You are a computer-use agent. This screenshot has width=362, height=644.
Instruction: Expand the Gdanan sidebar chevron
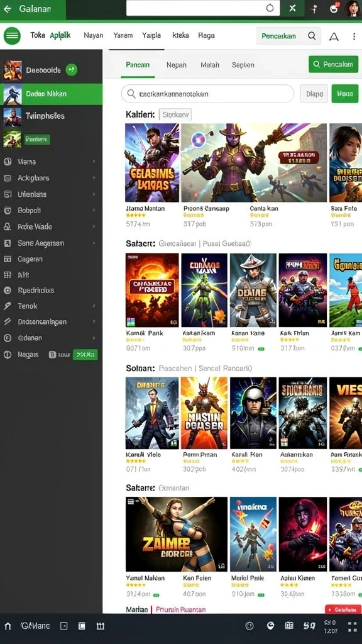[x=94, y=338]
